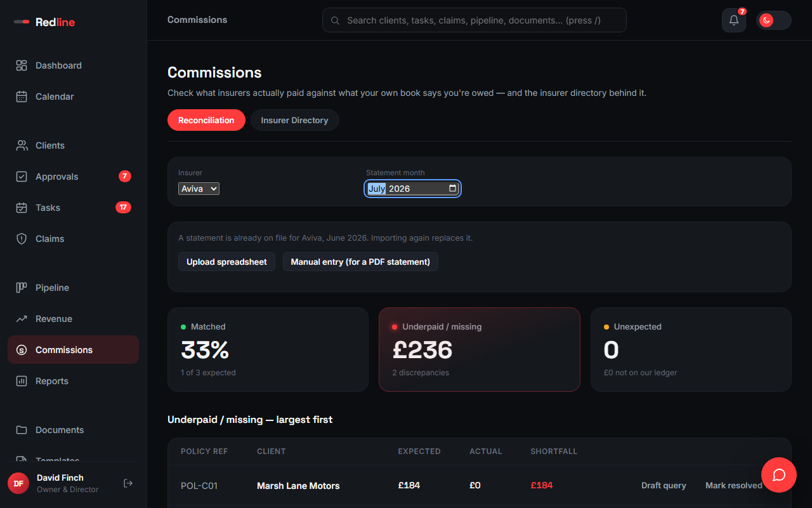Screen dimensions: 812x508
Task: Click the Unexpected 0 summary card
Action: 691,349
